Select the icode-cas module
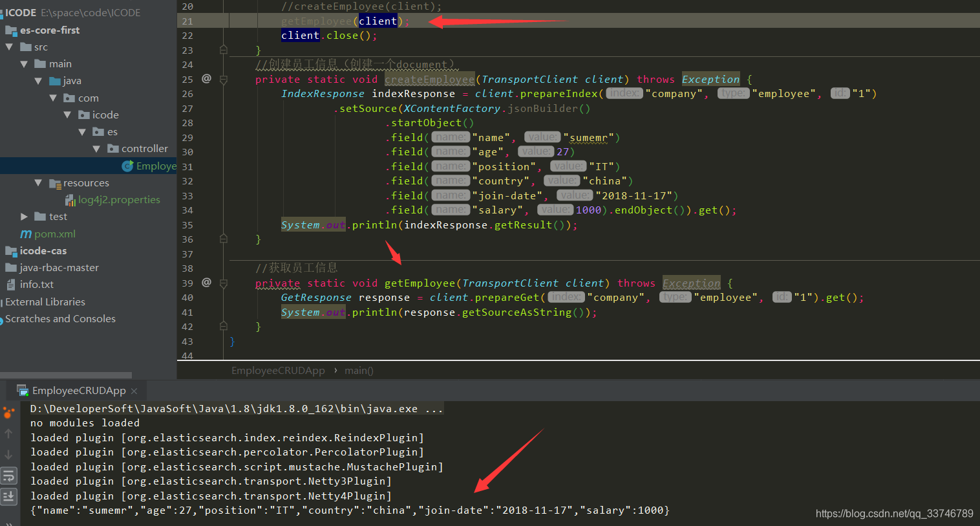Viewport: 980px width, 526px height. click(x=43, y=250)
